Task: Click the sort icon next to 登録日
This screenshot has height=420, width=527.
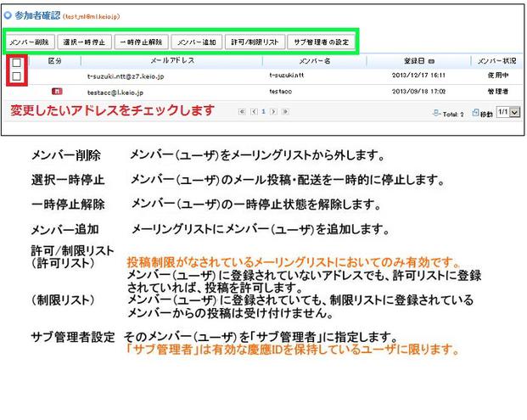Action: click(432, 62)
